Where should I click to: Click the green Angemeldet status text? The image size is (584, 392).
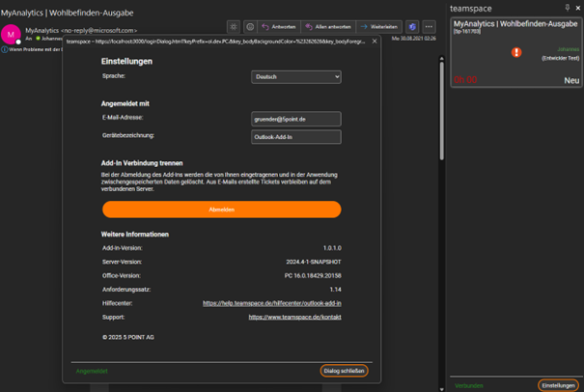pyautogui.click(x=92, y=371)
